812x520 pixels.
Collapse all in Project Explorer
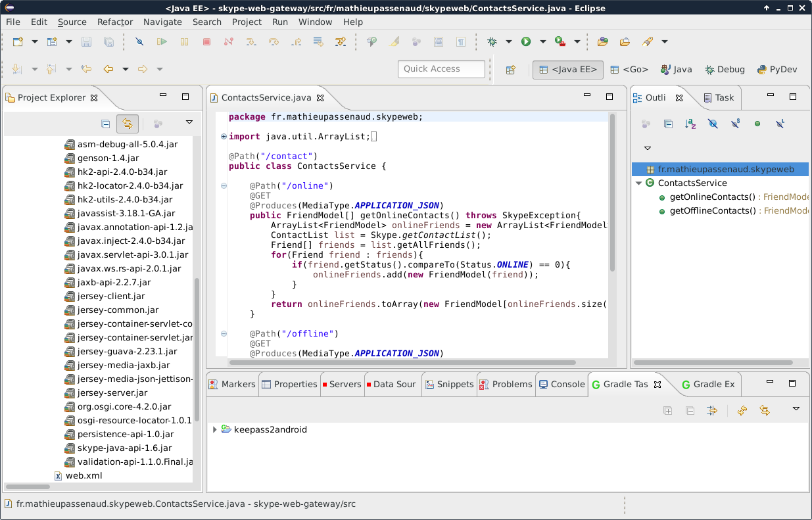[105, 123]
